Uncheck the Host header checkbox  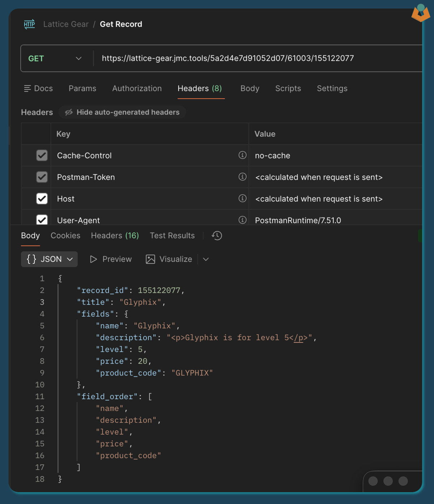pos(42,199)
